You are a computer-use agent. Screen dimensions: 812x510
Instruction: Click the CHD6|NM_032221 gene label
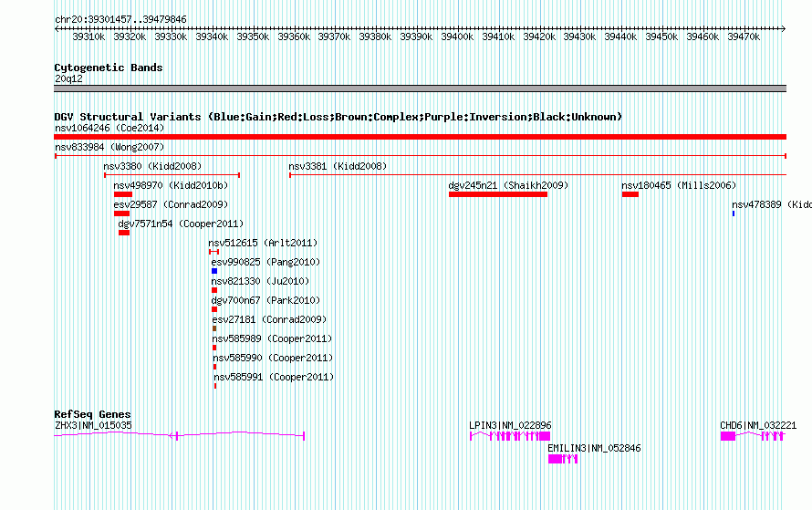click(x=758, y=425)
